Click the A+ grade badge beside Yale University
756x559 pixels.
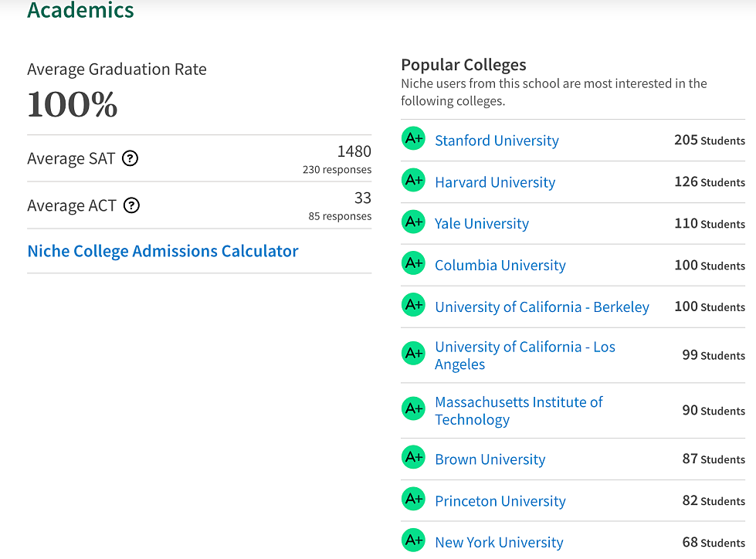(413, 222)
